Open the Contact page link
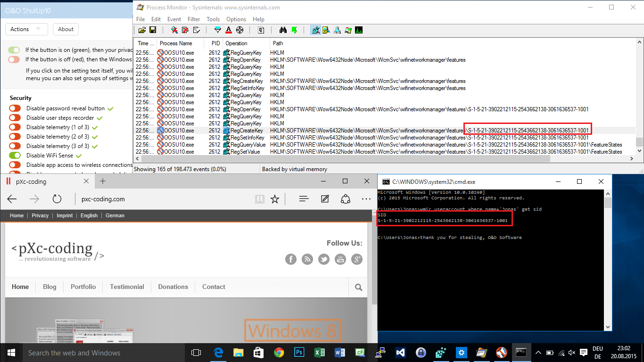Image resolution: width=644 pixels, height=362 pixels. [214, 287]
